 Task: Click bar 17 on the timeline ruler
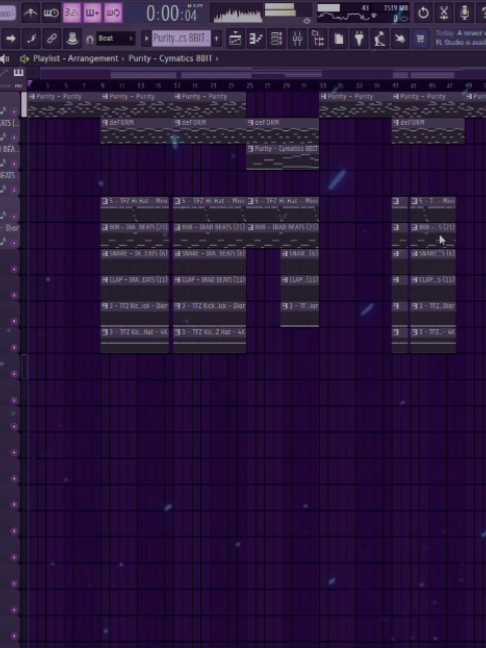tap(177, 86)
